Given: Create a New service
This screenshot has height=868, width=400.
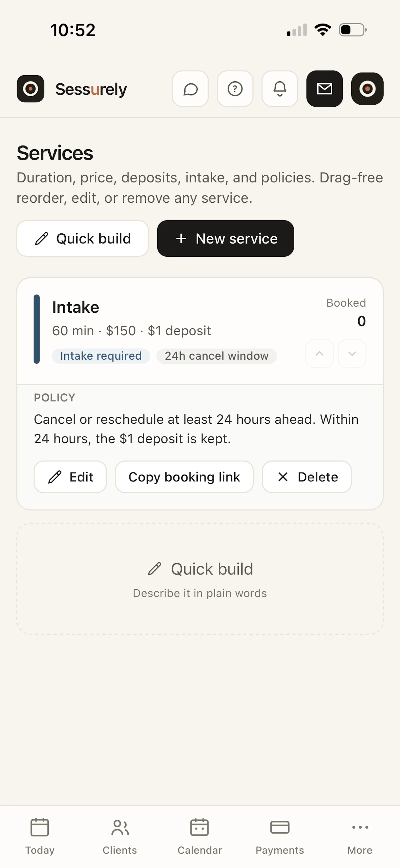Looking at the screenshot, I should tap(225, 238).
